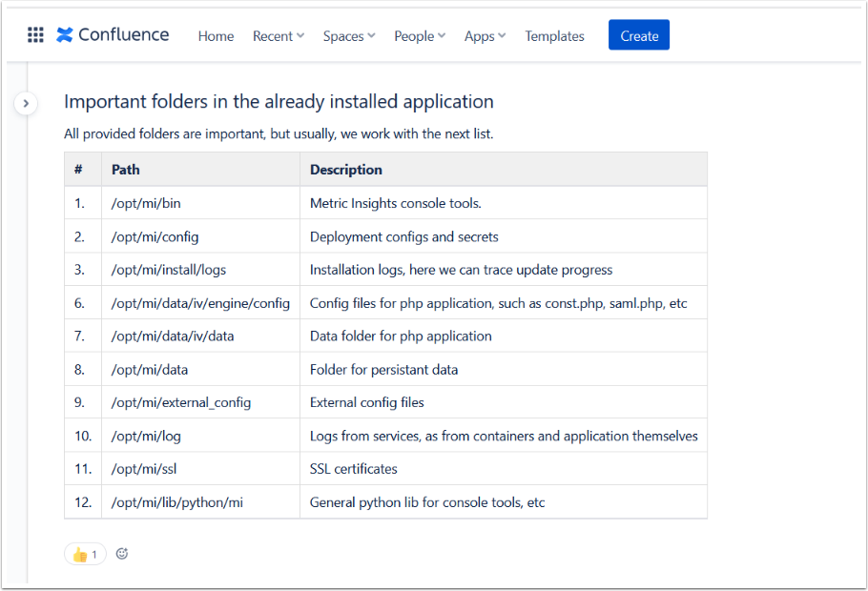This screenshot has height=591, width=868.
Task: Open the app switcher grid icon
Action: 35,35
